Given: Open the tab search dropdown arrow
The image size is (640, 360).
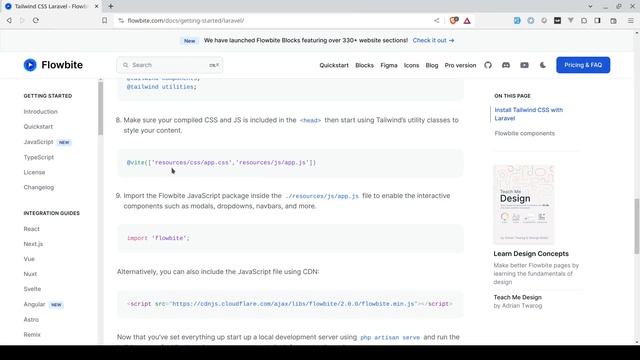Looking at the screenshot, I should tap(590, 7).
